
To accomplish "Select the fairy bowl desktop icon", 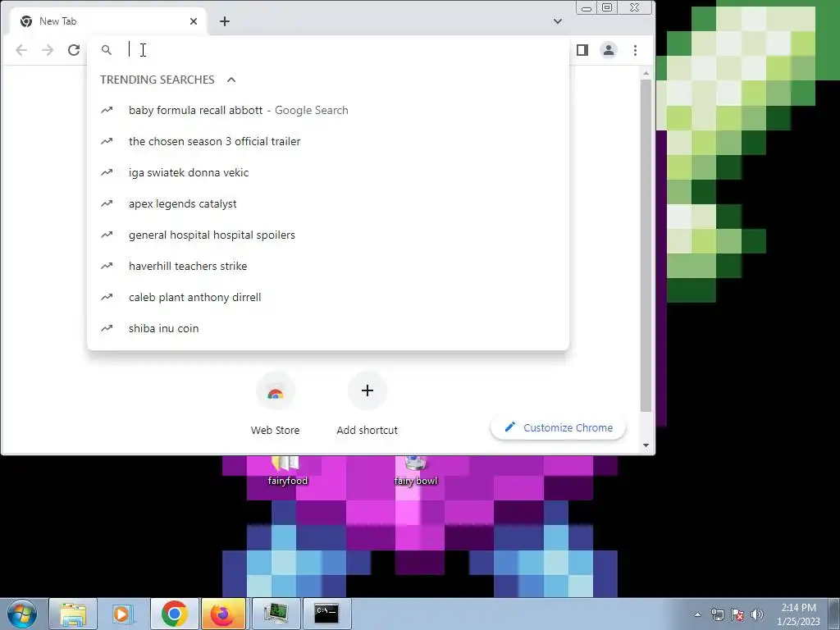I will pyautogui.click(x=416, y=470).
